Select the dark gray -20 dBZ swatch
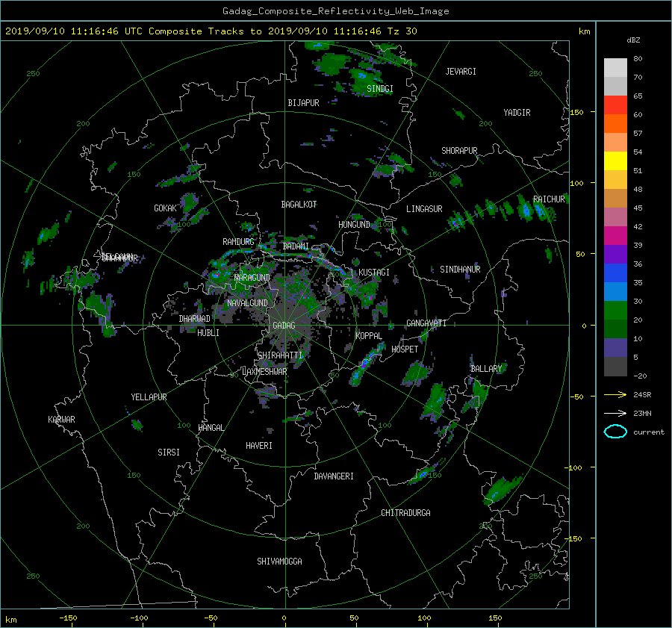672x628 pixels. point(615,367)
